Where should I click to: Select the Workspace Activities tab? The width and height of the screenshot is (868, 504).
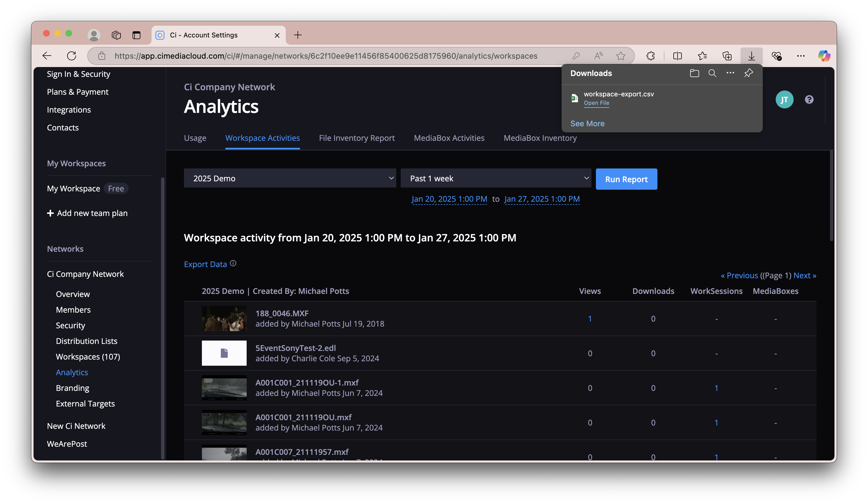pyautogui.click(x=263, y=138)
